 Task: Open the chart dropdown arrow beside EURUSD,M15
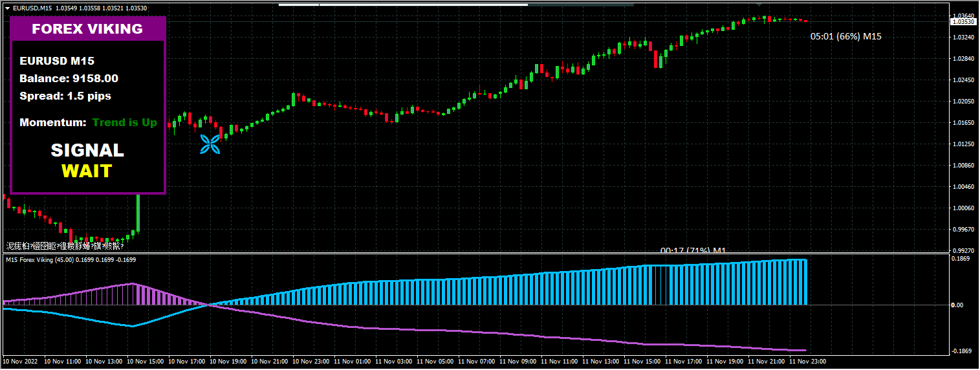7,8
